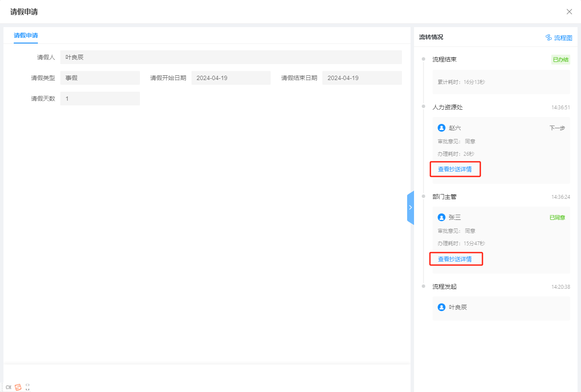Viewport: 581px width, 392px height.
Task: View 抄送详情 under 人力资源处
Action: 455,169
